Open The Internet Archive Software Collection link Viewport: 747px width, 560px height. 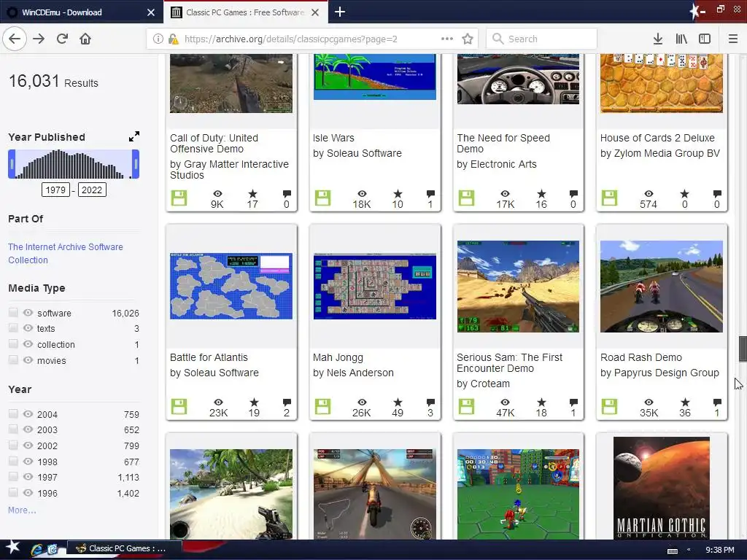[65, 253]
